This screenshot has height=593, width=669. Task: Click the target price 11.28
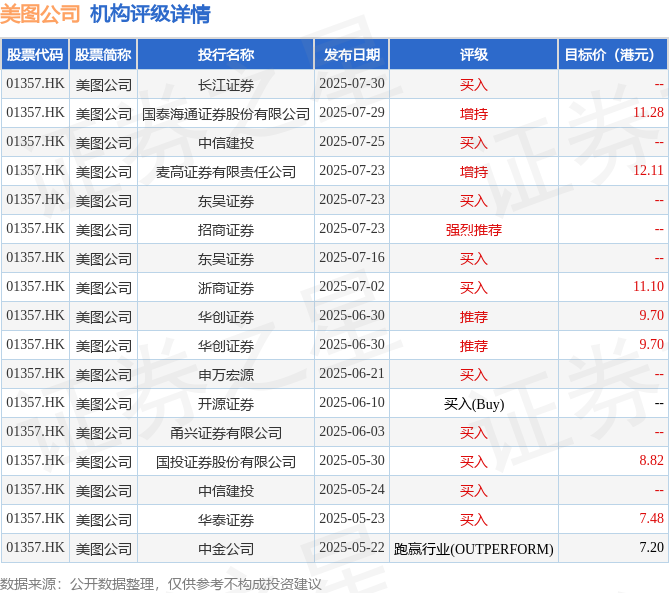pos(649,113)
